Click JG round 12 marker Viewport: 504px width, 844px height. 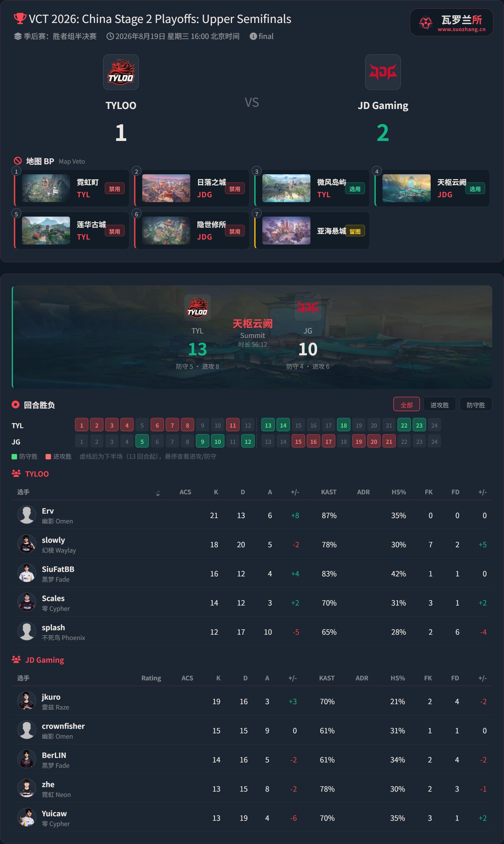248,442
